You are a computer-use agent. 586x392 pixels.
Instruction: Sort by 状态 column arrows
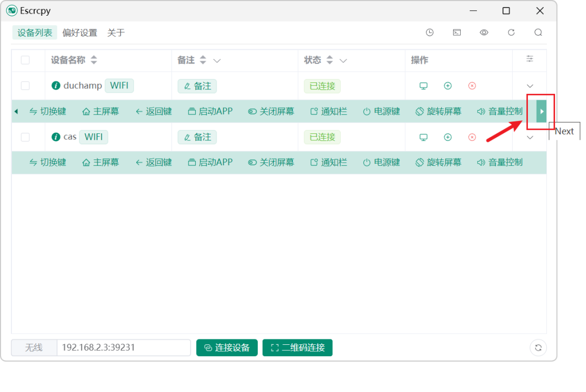329,60
